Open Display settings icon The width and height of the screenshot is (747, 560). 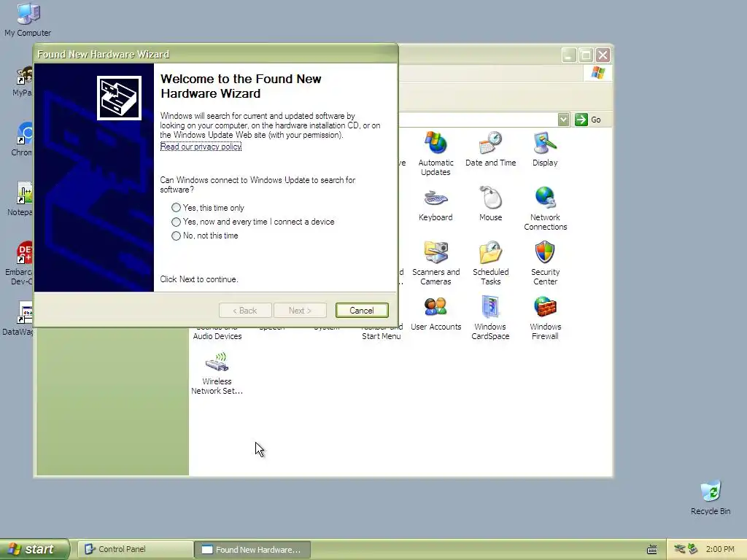click(544, 149)
